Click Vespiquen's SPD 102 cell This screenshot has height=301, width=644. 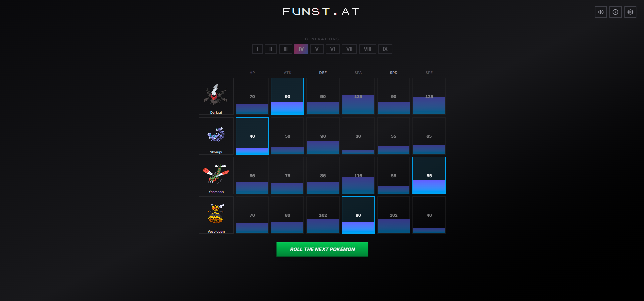pos(394,215)
